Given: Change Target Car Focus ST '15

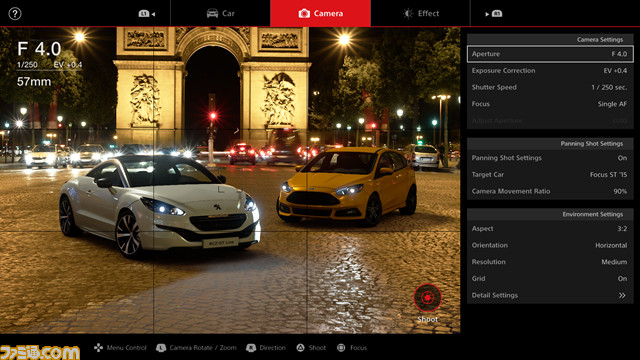Looking at the screenshot, I should [550, 175].
